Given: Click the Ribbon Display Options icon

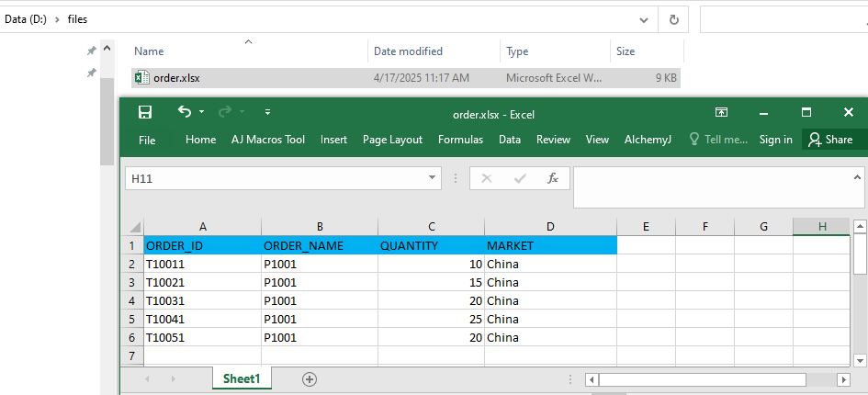Looking at the screenshot, I should tap(722, 112).
